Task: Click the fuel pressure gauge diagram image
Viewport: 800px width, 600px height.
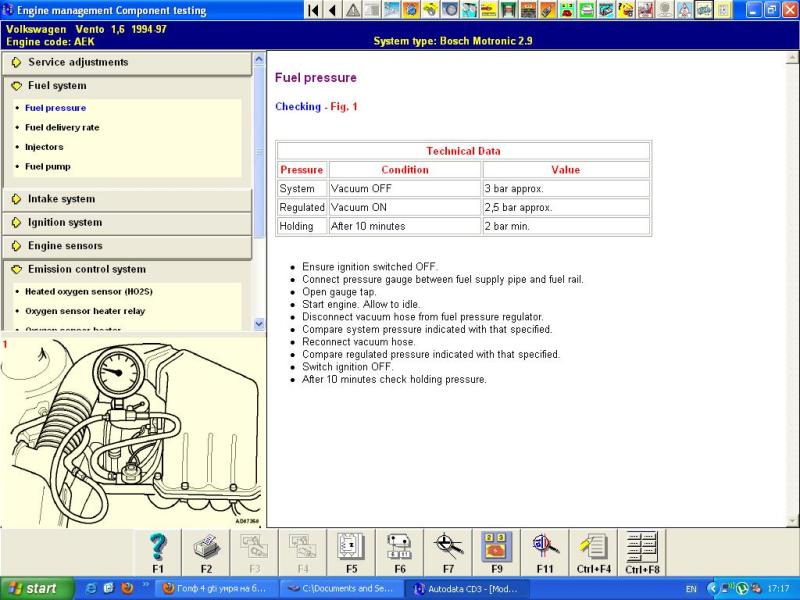Action: pyautogui.click(x=132, y=431)
